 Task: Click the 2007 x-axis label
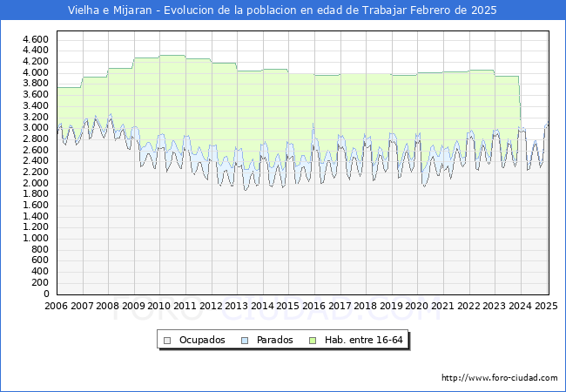82,306
